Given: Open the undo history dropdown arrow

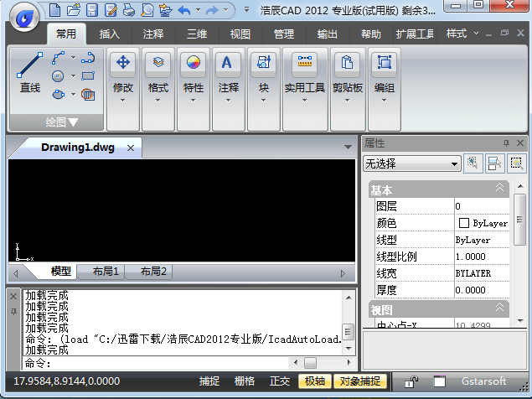Looking at the screenshot, I should pos(199,10).
